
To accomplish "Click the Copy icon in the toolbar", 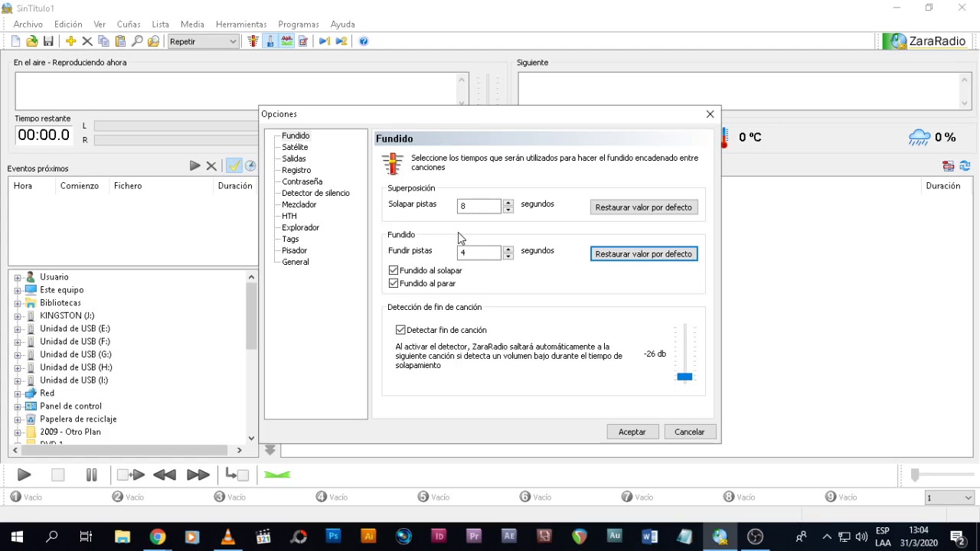I will (x=103, y=41).
